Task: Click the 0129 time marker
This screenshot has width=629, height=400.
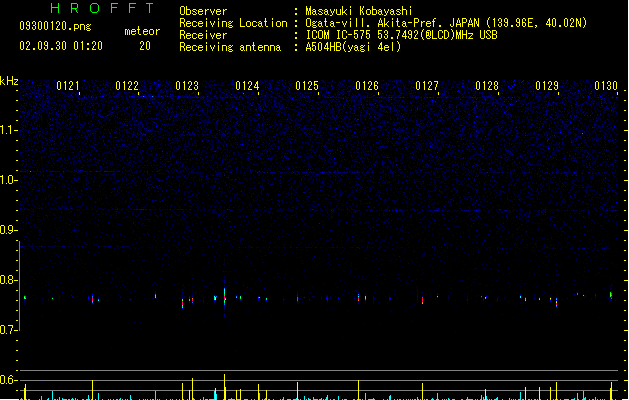Action: coord(547,86)
